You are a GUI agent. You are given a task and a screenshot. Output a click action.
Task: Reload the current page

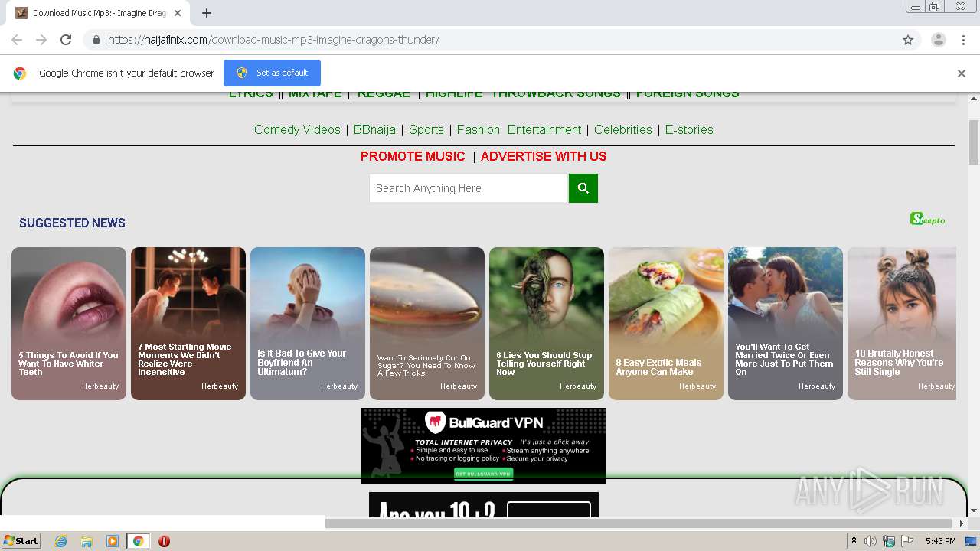pos(66,40)
